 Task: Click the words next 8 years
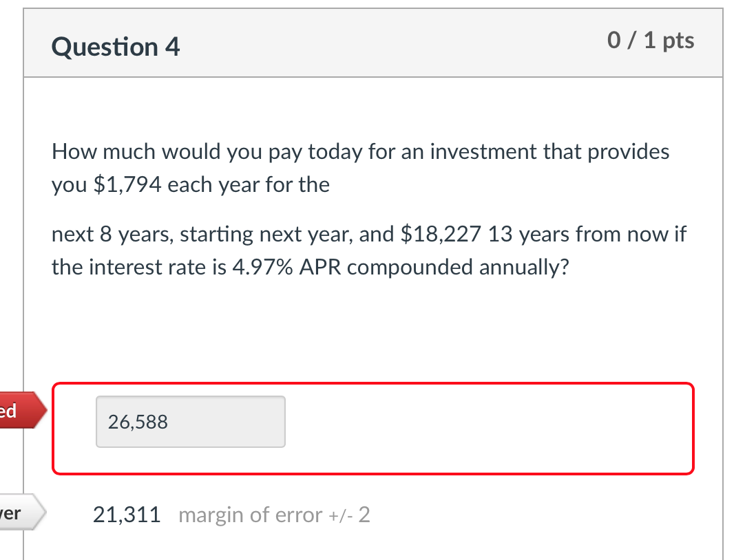pos(107,234)
